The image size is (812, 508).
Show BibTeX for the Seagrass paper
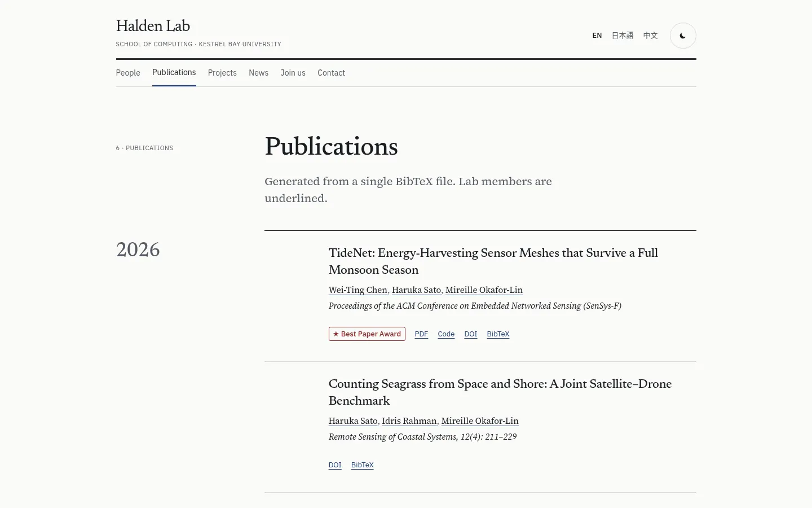point(363,465)
